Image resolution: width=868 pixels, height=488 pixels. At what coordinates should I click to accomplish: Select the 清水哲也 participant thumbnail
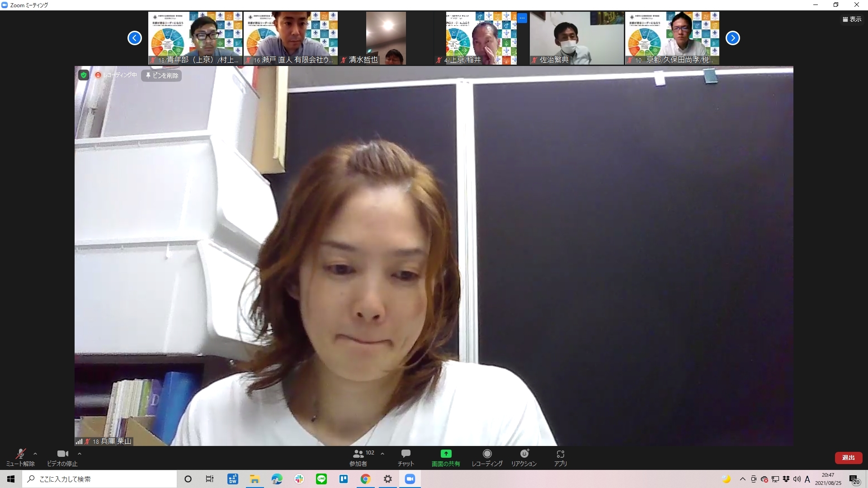[386, 38]
